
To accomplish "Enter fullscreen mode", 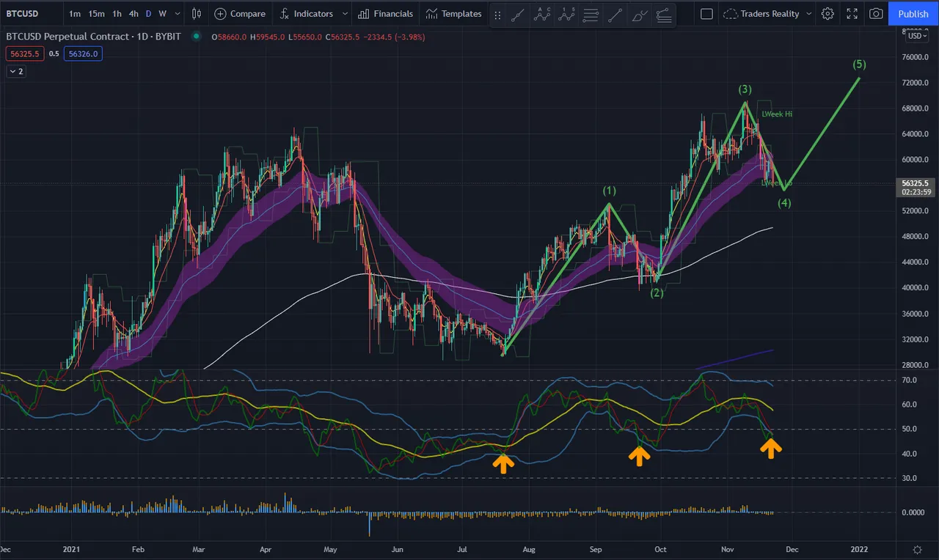I will click(x=852, y=13).
